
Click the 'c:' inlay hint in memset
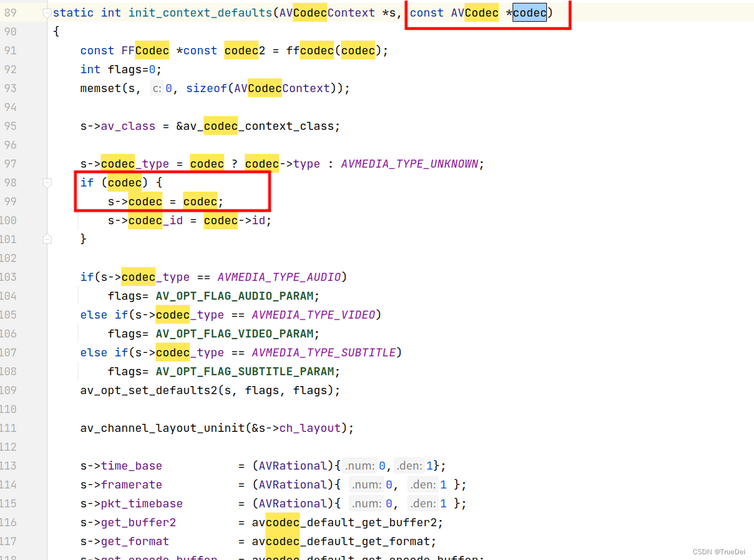coord(157,89)
